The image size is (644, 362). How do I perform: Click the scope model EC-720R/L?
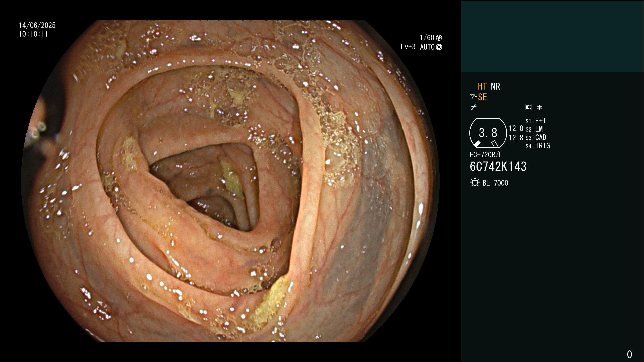(x=486, y=155)
